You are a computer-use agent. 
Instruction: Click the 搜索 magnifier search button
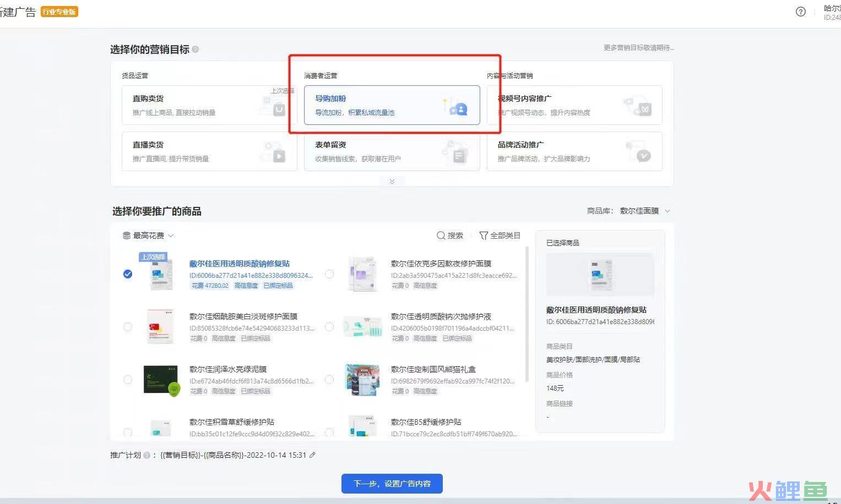[x=450, y=235]
